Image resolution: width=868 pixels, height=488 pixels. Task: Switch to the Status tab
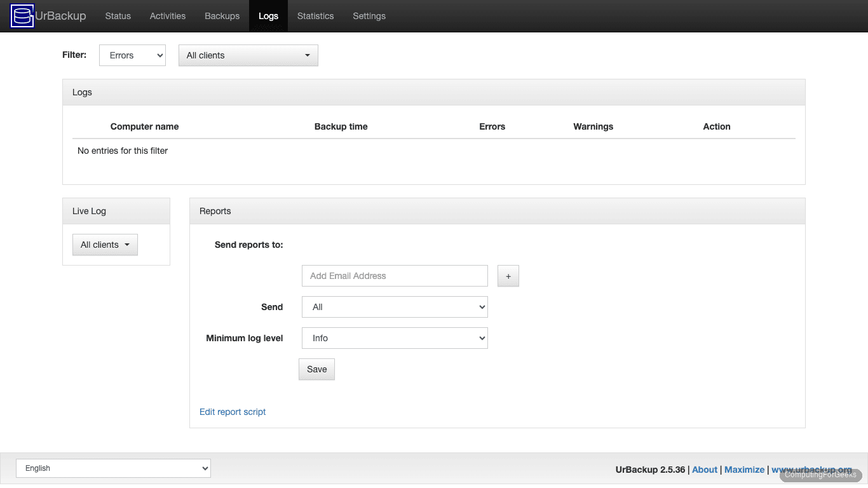[118, 16]
